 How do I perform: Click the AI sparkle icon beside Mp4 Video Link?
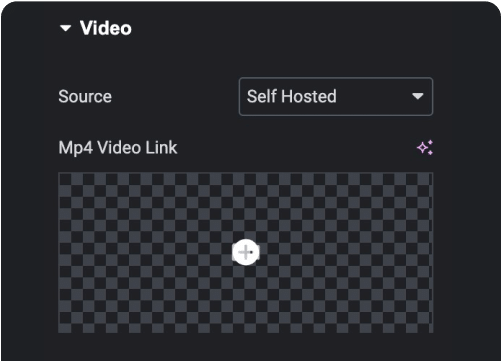(x=425, y=147)
